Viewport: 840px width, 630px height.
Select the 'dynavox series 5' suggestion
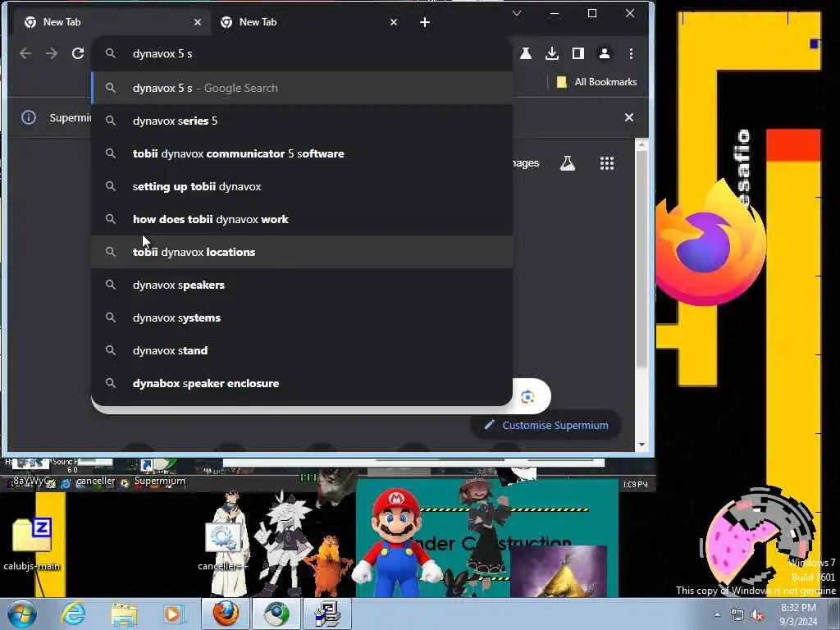[x=302, y=121]
